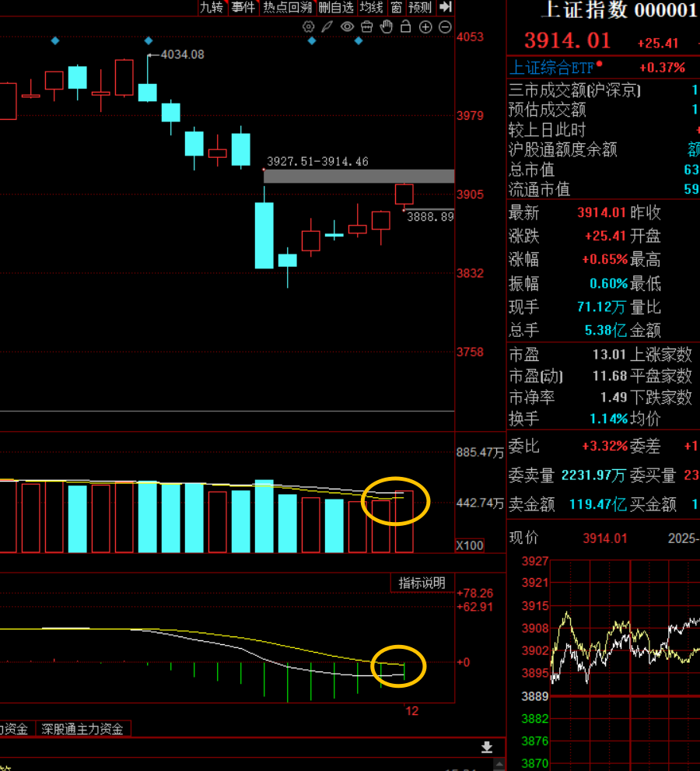700x771 pixels.
Task: Expand the 均线 moving average options
Action: (x=372, y=8)
